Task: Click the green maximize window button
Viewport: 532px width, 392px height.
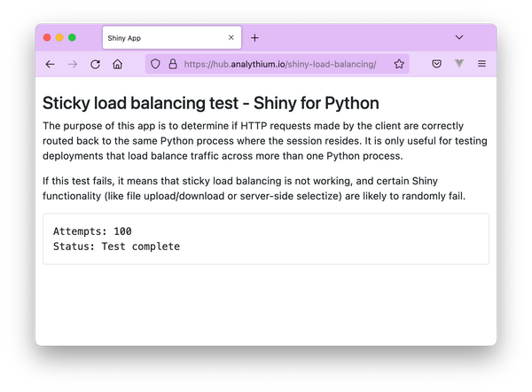Action: 72,37
